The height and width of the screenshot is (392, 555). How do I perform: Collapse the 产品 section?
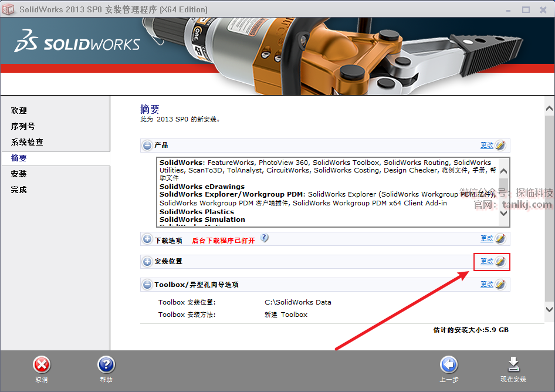pyautogui.click(x=147, y=145)
